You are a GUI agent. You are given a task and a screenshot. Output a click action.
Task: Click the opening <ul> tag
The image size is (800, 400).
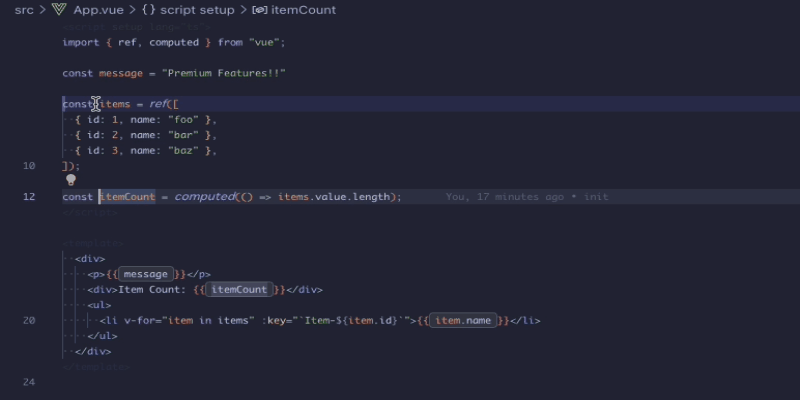pos(99,305)
